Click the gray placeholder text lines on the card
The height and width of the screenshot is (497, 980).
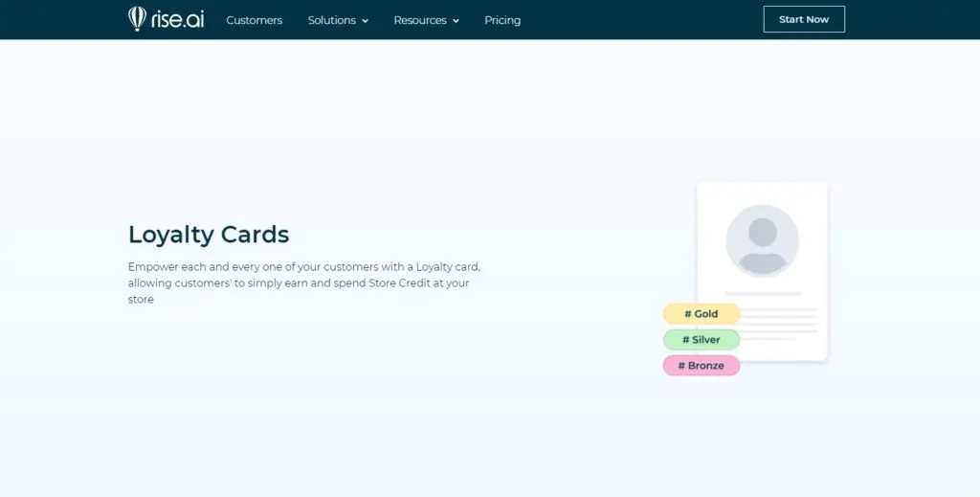(x=780, y=324)
